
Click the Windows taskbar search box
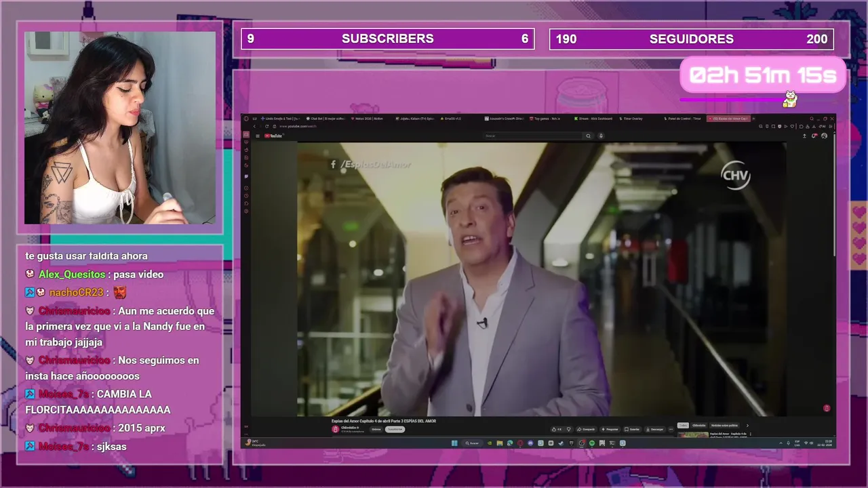pos(472,443)
